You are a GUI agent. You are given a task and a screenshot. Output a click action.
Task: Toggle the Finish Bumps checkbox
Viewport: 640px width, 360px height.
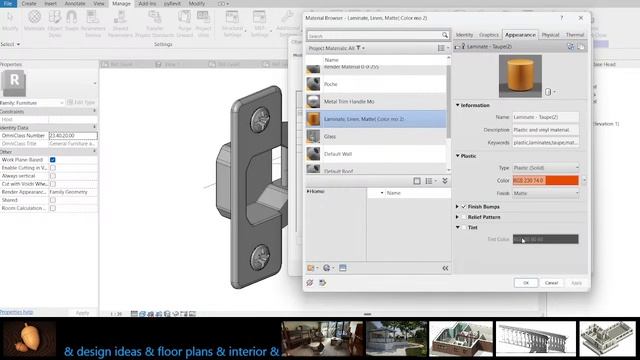click(463, 207)
